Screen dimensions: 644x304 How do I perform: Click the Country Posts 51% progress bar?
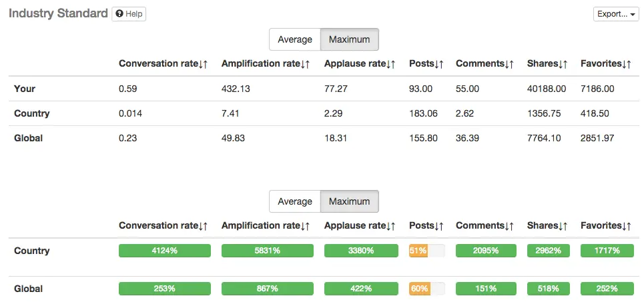(426, 251)
